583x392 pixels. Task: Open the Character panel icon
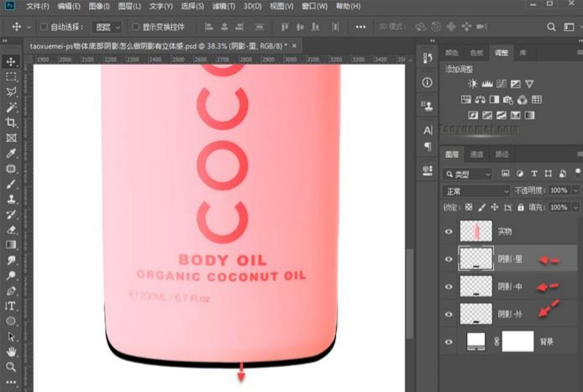[428, 130]
